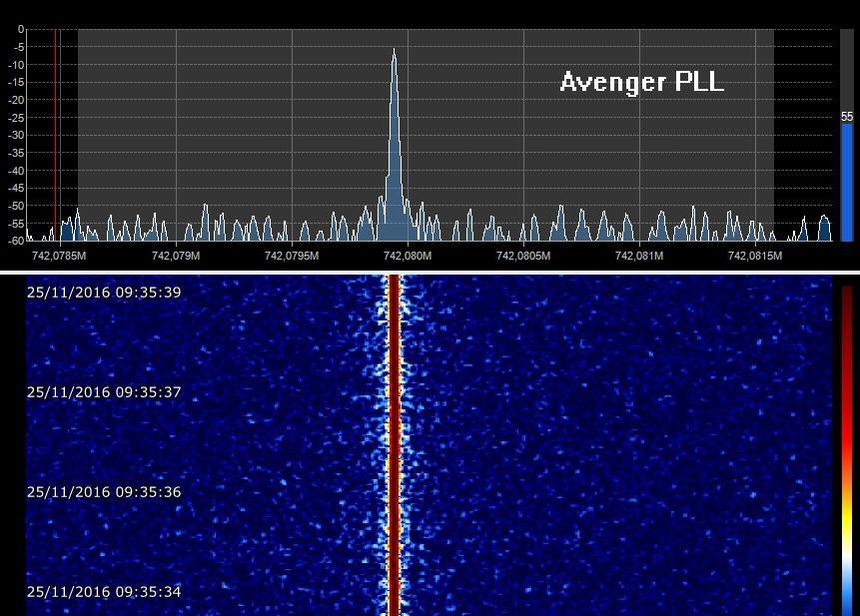Click the 742,080M frequency label
Viewport: 860px width, 616px height.
click(x=408, y=256)
